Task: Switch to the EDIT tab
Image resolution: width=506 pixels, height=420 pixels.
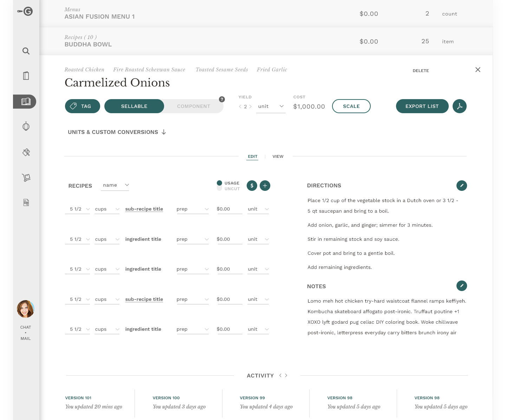Action: [x=253, y=156]
